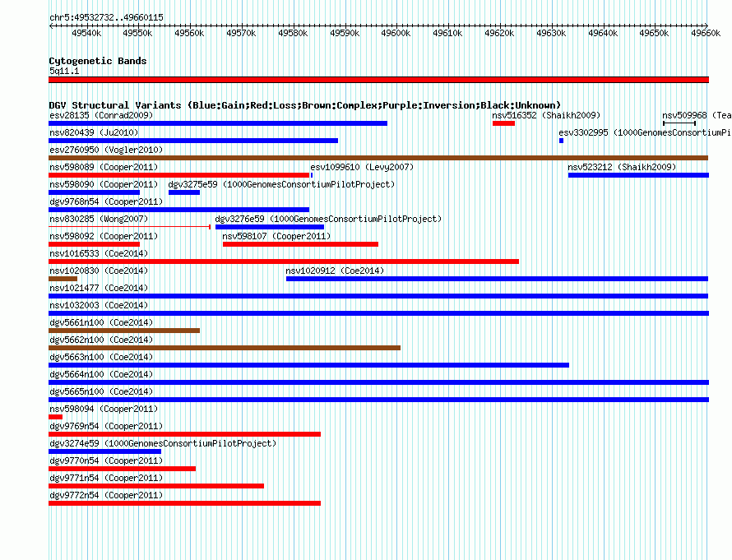
Task: Open the nsv820439 (Ju2010) label
Action: coord(94,132)
